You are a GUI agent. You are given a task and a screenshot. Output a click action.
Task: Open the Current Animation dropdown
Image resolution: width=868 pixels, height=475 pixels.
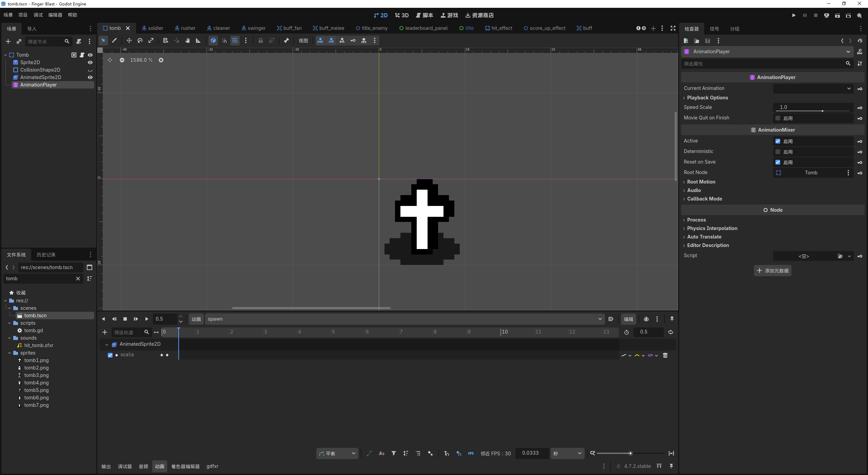coord(813,89)
